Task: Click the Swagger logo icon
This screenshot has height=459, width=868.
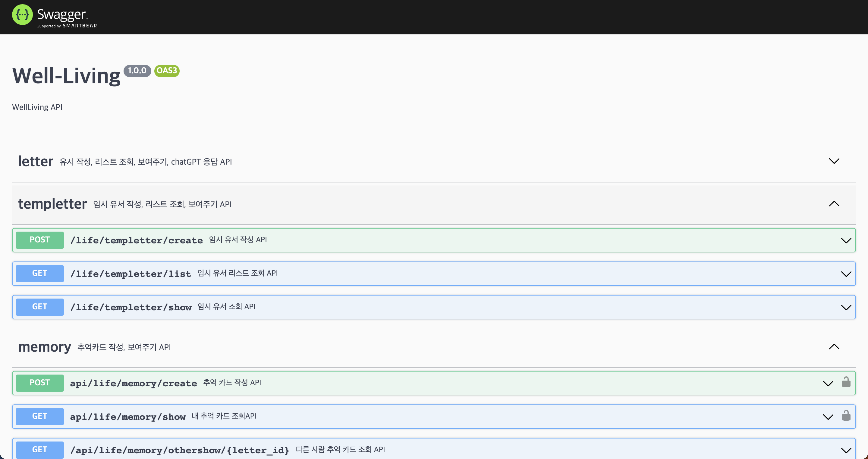Action: pos(22,15)
